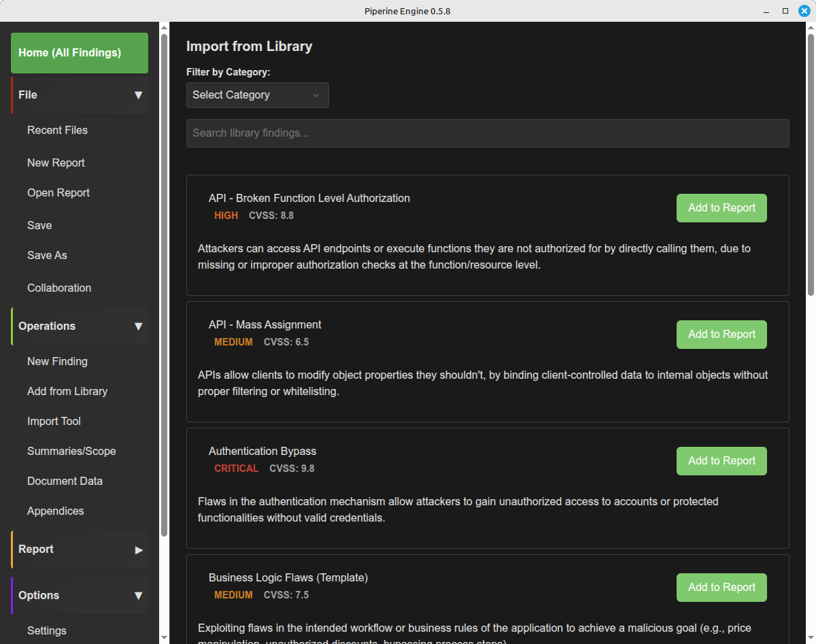Expand the Report section arrow
This screenshot has width=816, height=644.
coord(138,549)
